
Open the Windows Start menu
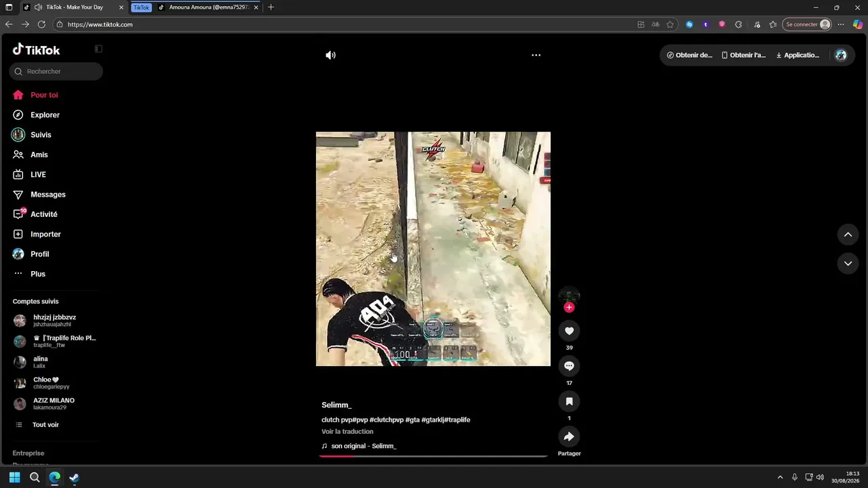tap(15, 478)
